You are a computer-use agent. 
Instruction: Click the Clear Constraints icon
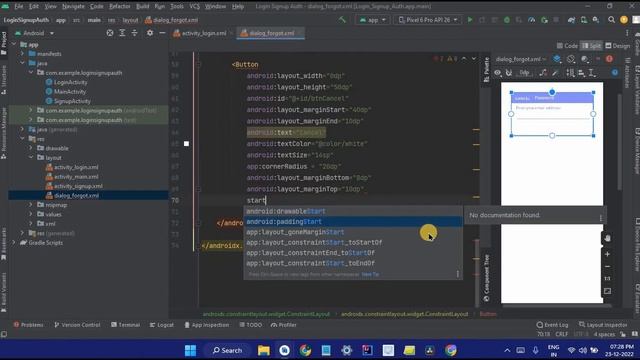[543, 73]
